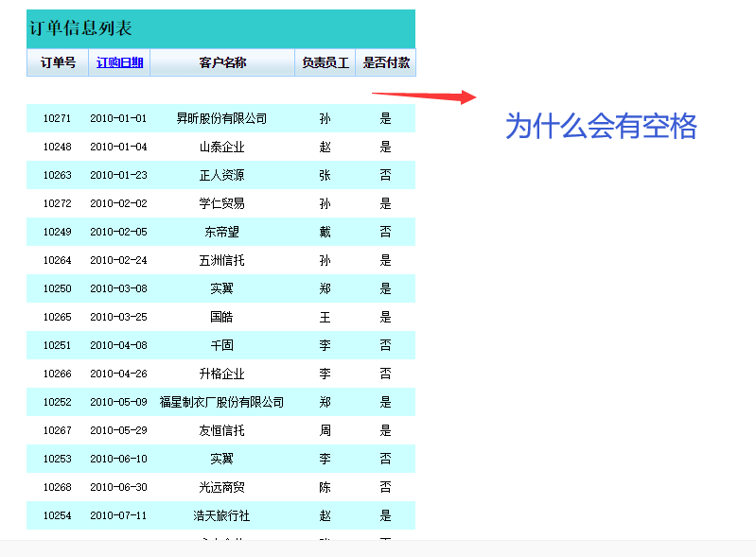The image size is (756, 557).
Task: Click customer 昇昕股份有限公司
Action: tap(221, 118)
